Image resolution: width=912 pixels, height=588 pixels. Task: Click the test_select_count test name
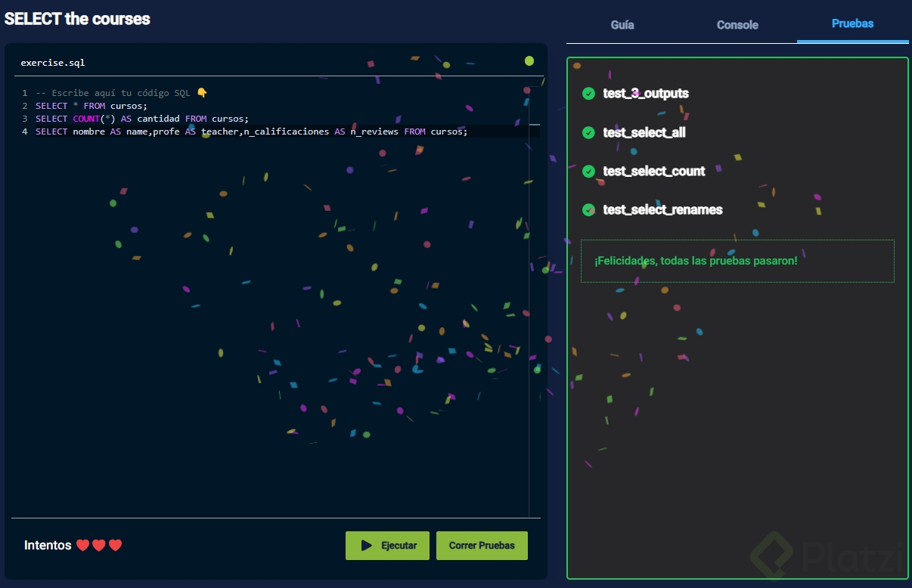(654, 172)
